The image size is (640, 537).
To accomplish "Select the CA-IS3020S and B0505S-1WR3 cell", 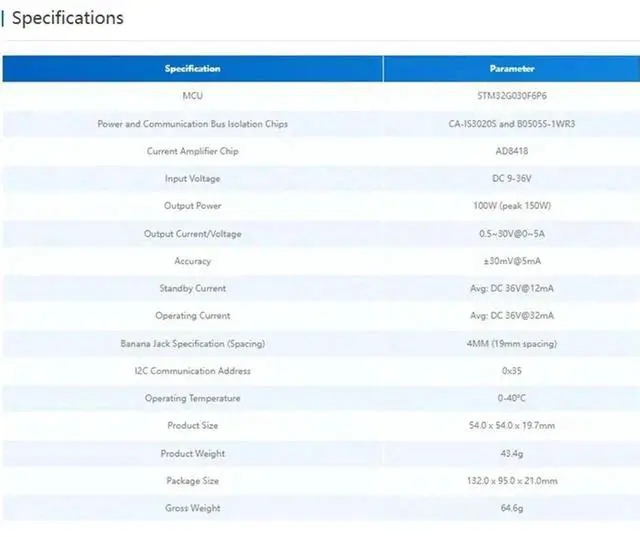I will pyautogui.click(x=511, y=124).
